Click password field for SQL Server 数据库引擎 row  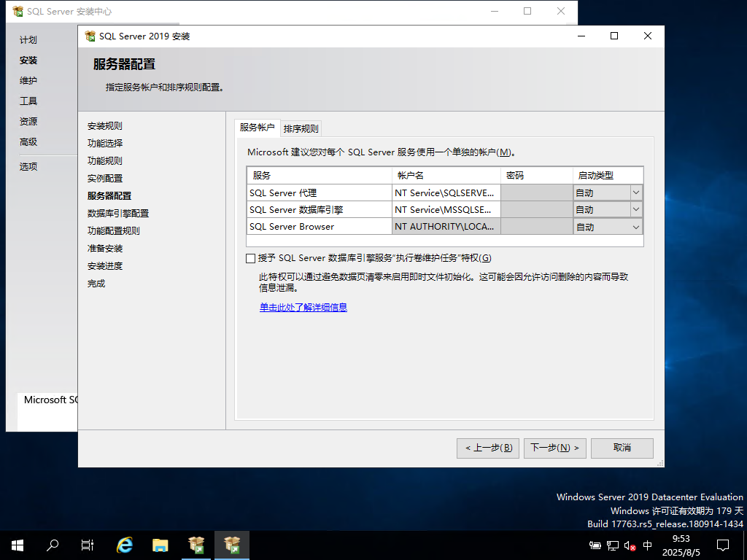point(537,209)
